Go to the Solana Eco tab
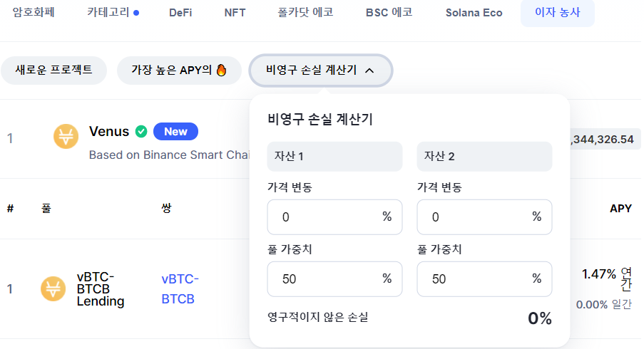644x349 pixels. pyautogui.click(x=474, y=13)
